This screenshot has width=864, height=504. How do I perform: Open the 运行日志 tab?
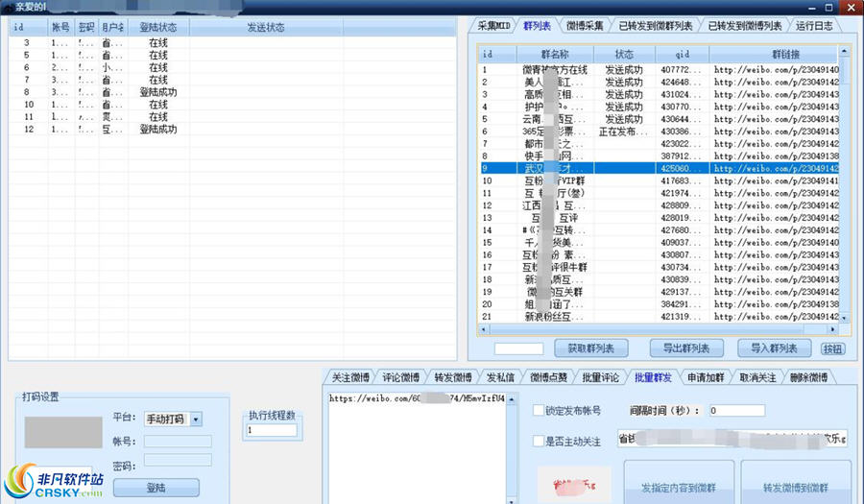click(814, 25)
